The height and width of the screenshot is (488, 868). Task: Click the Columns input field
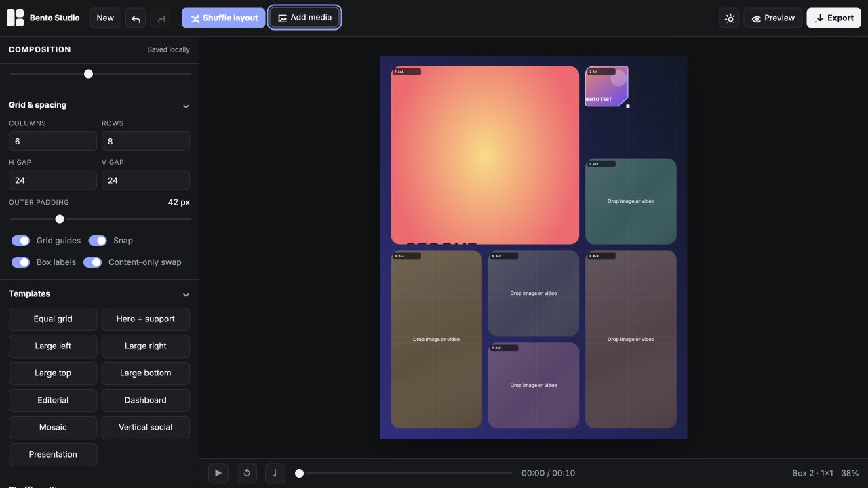tap(53, 142)
